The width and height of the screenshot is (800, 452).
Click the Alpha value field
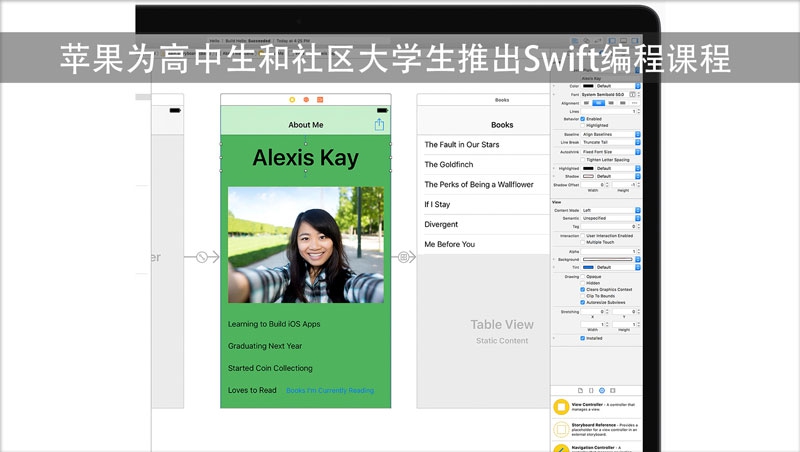609,252
